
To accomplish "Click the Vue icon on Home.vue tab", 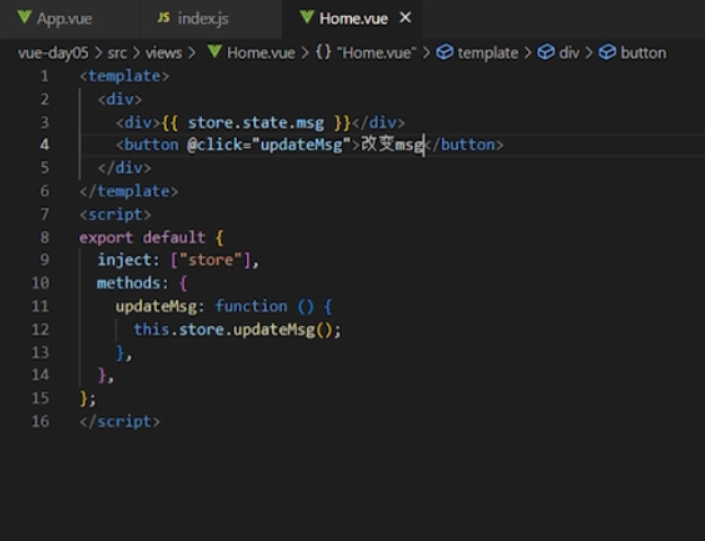I will (307, 17).
